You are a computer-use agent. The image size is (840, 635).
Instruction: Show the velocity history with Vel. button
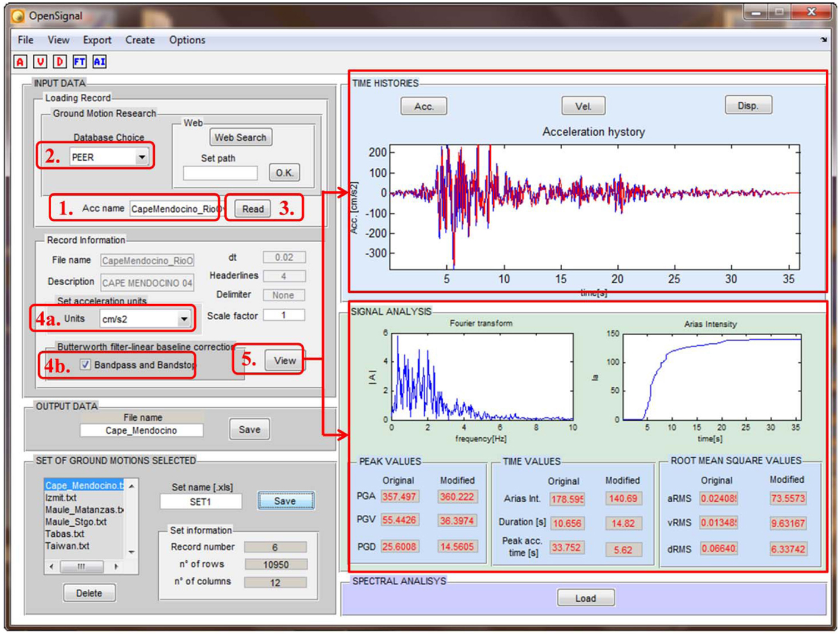[x=583, y=106]
